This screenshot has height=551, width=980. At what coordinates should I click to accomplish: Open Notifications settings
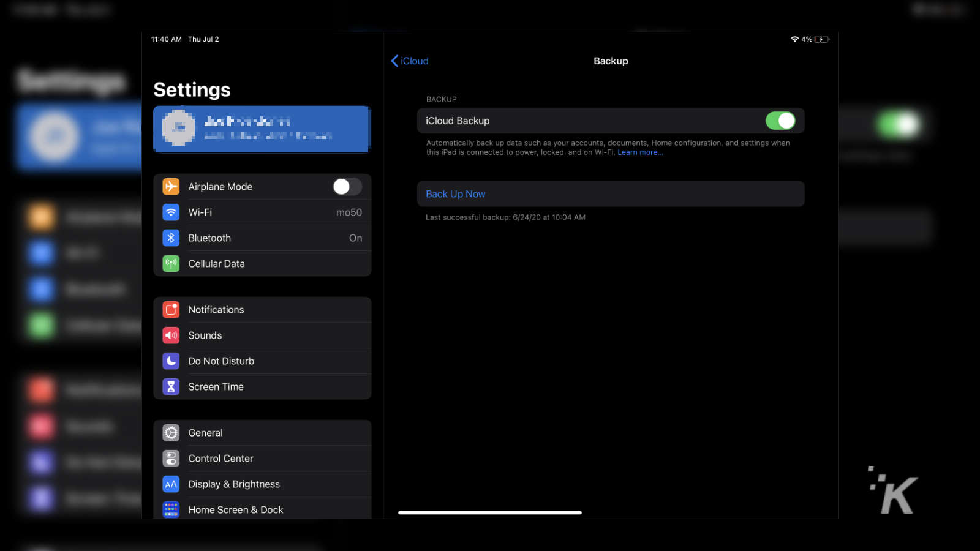262,310
